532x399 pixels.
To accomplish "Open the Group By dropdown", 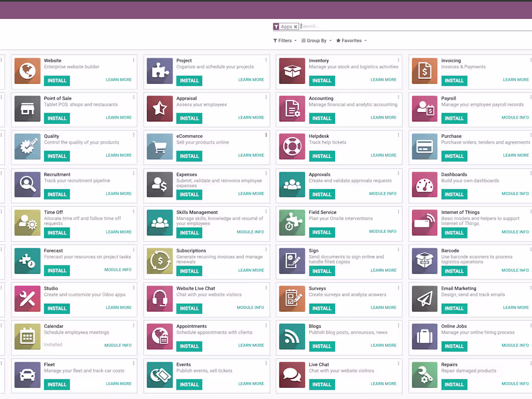I will (316, 41).
